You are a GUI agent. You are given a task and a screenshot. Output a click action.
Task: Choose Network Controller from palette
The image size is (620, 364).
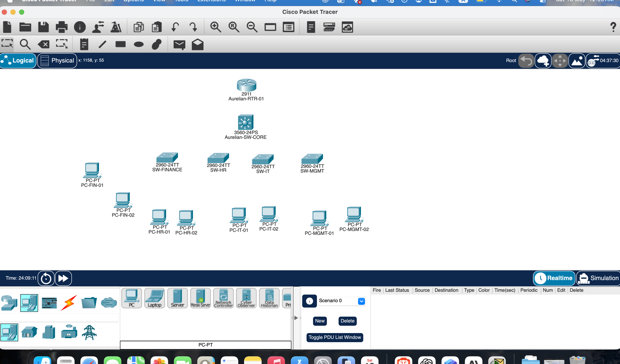(x=223, y=298)
